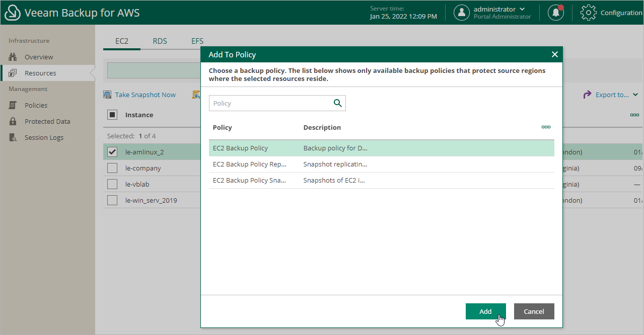Switch to the RDS tab
This screenshot has width=644, height=335.
point(160,41)
